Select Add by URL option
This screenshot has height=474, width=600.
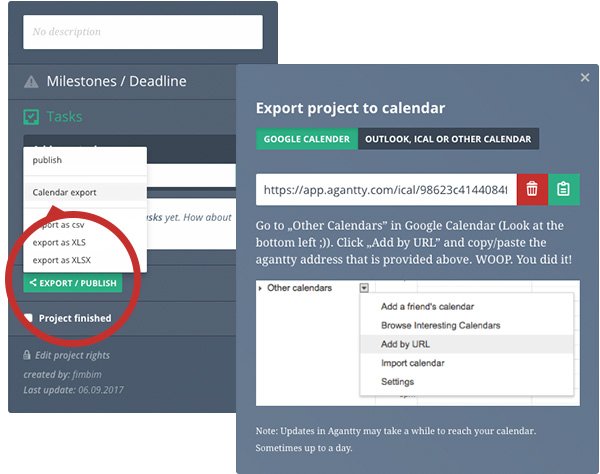(x=466, y=344)
